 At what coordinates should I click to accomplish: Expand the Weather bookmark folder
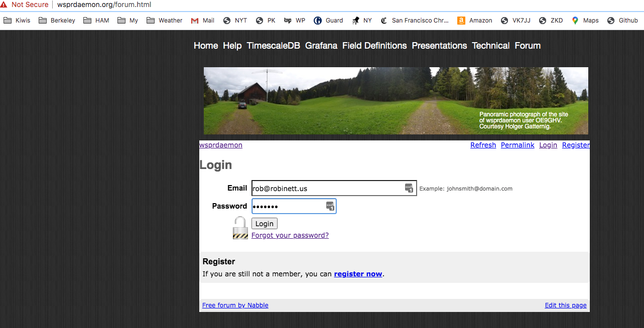click(165, 21)
